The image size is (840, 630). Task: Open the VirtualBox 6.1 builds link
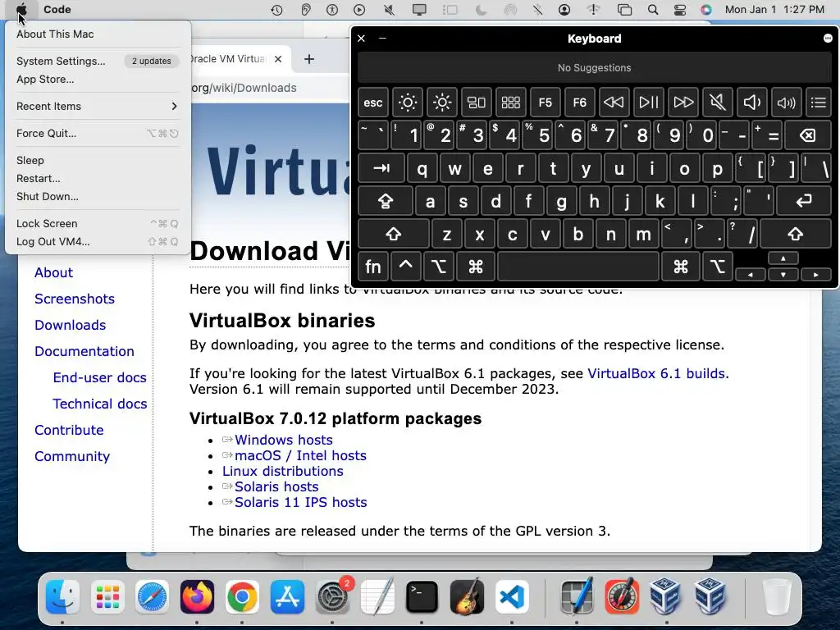coord(657,373)
